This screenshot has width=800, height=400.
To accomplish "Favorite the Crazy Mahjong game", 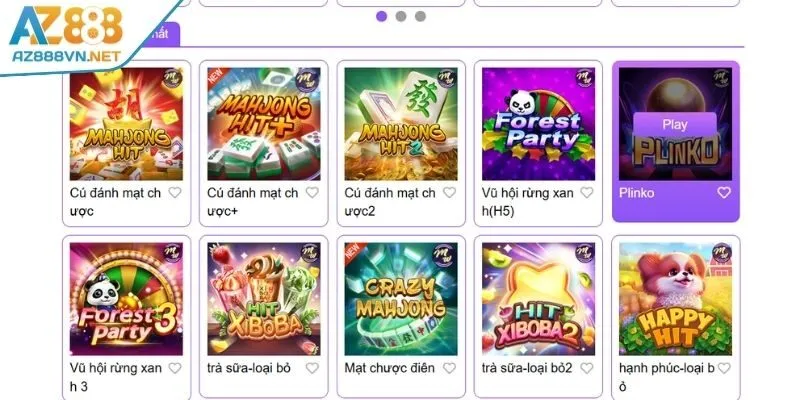I will click(x=449, y=368).
